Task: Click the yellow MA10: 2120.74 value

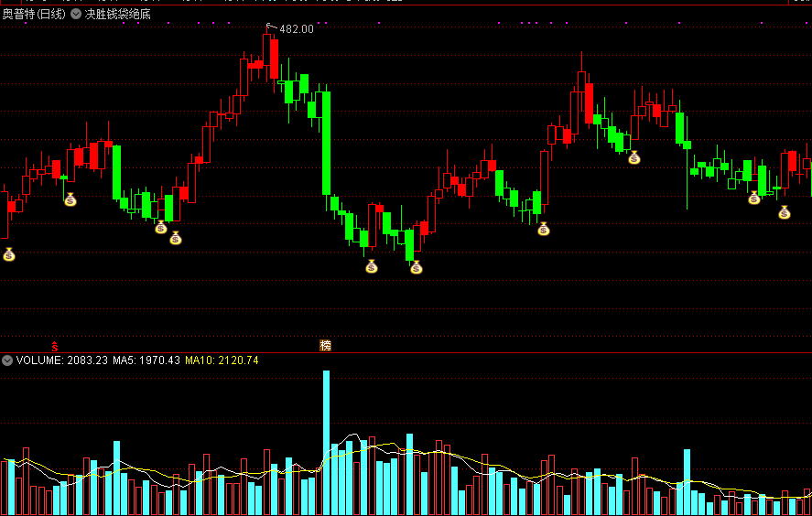Action: click(x=222, y=360)
